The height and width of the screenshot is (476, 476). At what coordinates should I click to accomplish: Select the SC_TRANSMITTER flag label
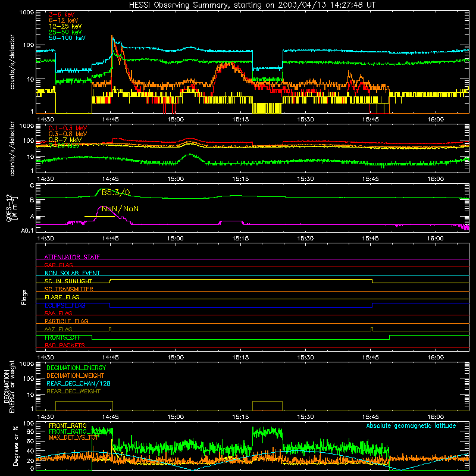pyautogui.click(x=68, y=289)
